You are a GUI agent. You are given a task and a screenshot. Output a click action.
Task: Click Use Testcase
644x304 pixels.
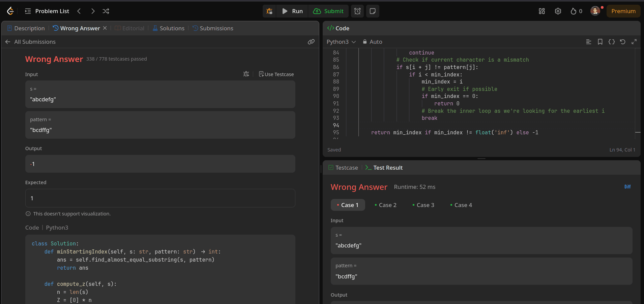pyautogui.click(x=276, y=74)
